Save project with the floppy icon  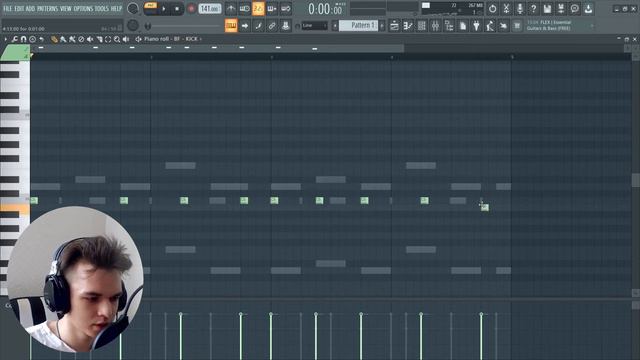[547, 9]
